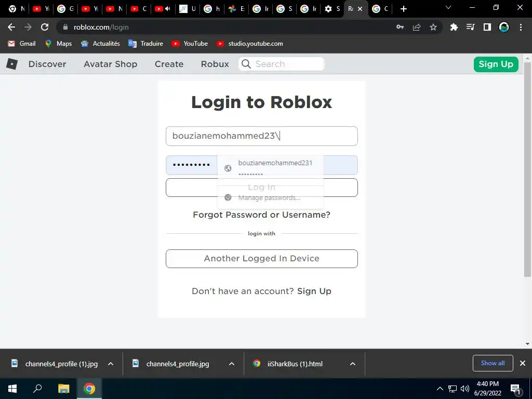The image size is (532, 399).
Task: Select saved bouzianemohammed231 password suggestion
Action: click(270, 168)
